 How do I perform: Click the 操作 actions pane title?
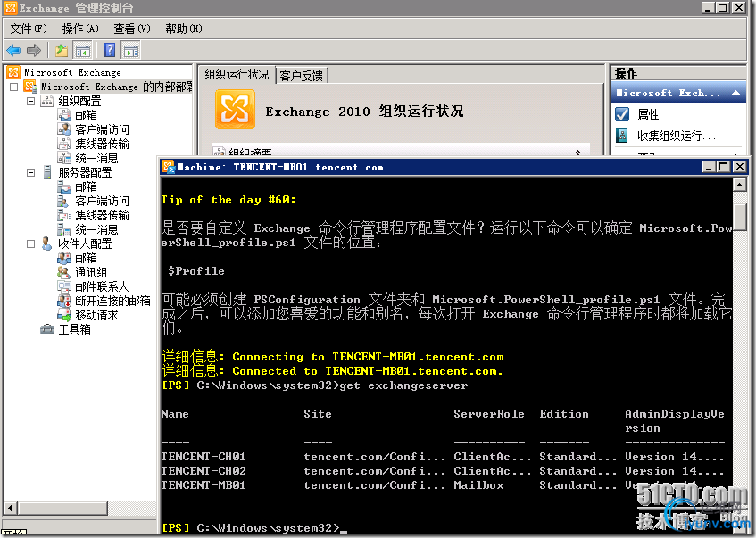[x=626, y=73]
